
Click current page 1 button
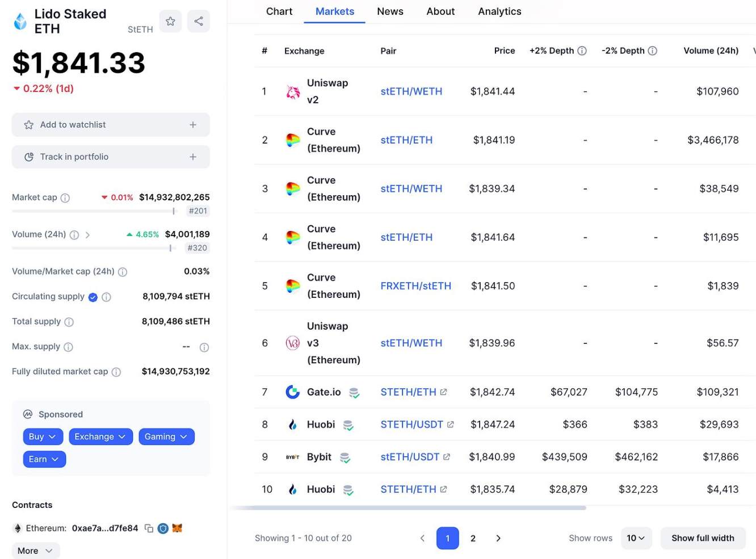point(447,538)
